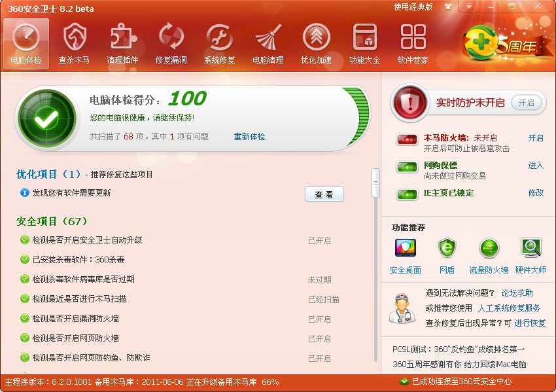556x392 pixels.
Task: Click red shield realtime protection warning icon
Action: pyautogui.click(x=410, y=103)
